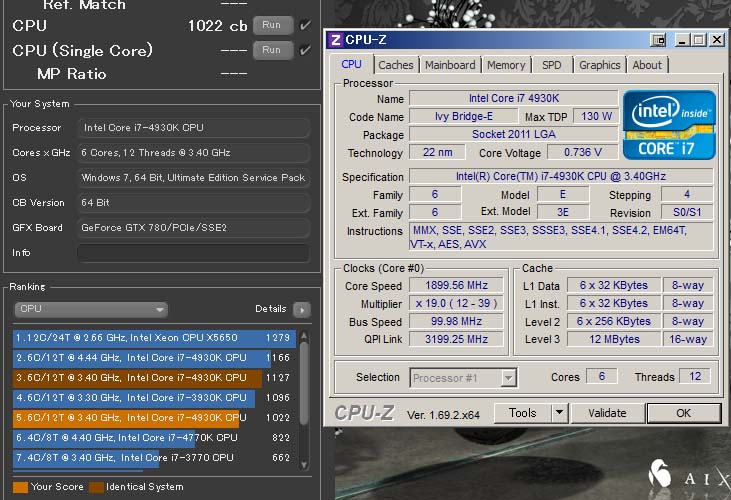Viewport: 731px width, 500px height.
Task: Click the CPU-Z screenshot mode title bar icon
Action: 658,40
